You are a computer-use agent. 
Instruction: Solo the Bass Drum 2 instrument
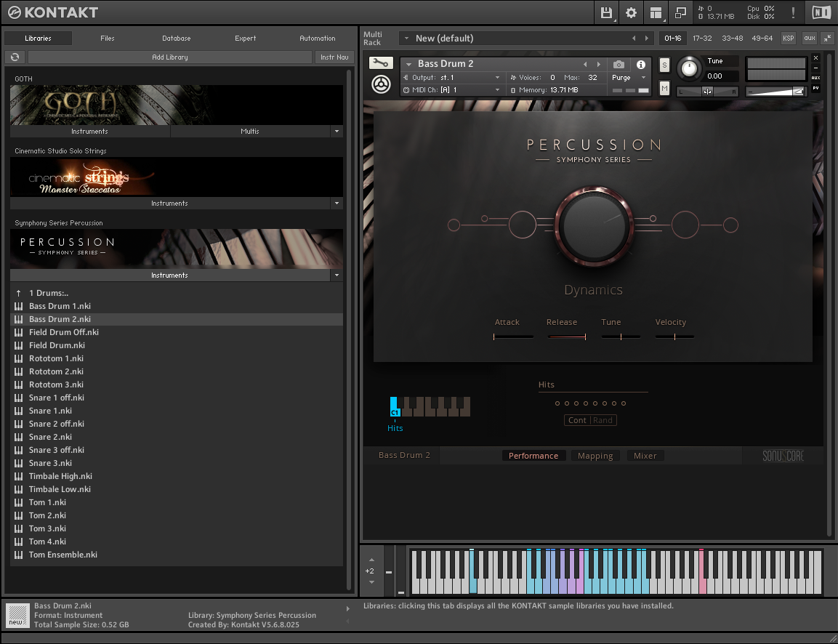tap(664, 65)
